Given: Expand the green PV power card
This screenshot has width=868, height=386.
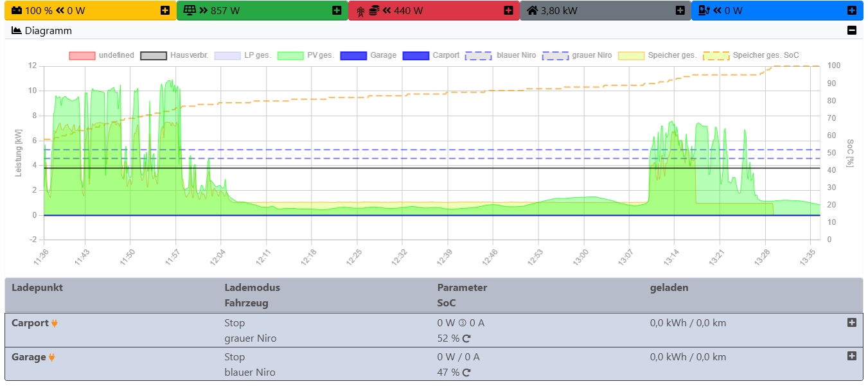Looking at the screenshot, I should [x=337, y=10].
